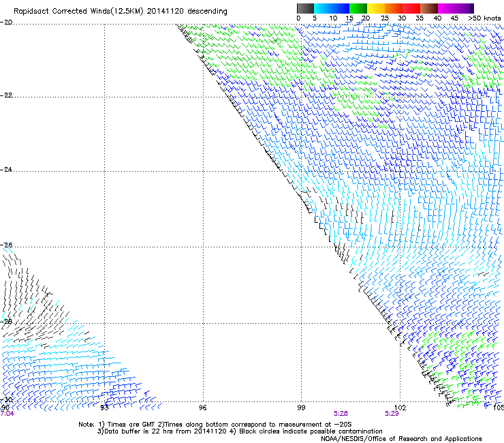The image size is (504, 443).
Task: Pick the magenta 40-45 knots legend segment
Action: pos(447,8)
